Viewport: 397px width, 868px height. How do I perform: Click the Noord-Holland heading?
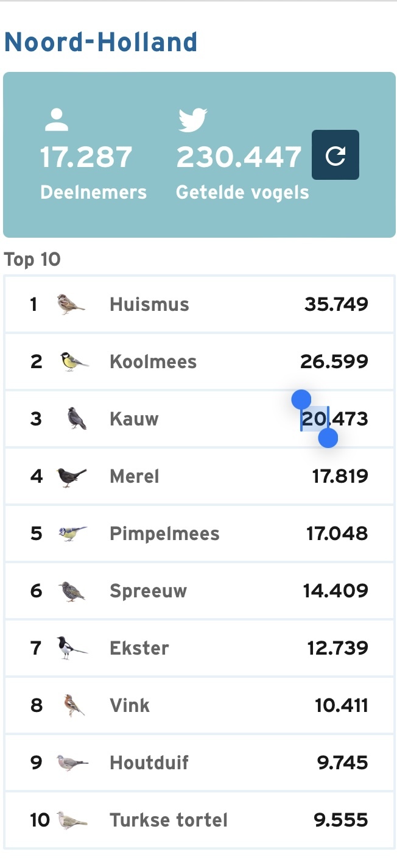pos(100,43)
